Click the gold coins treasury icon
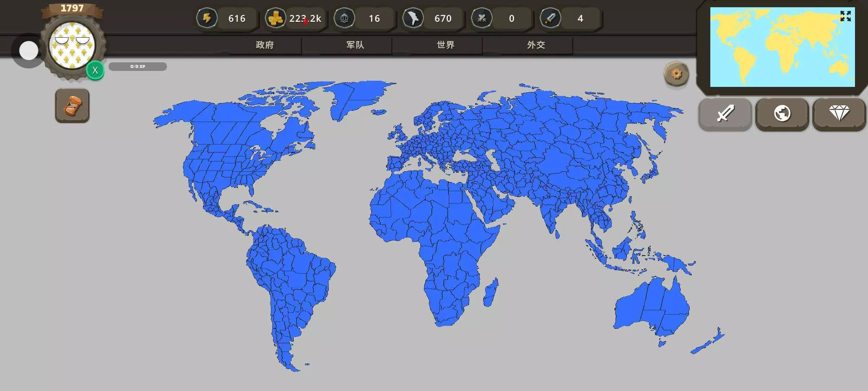The height and width of the screenshot is (391, 868). [x=276, y=18]
